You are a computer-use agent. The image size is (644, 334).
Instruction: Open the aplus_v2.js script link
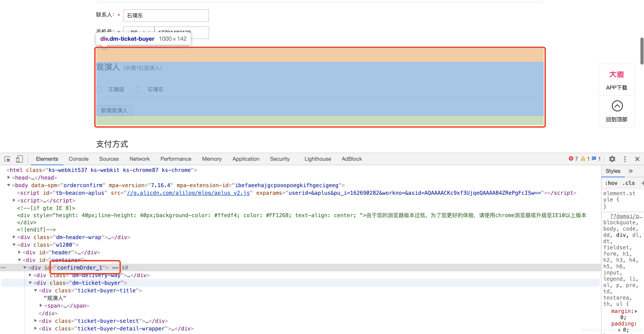(x=188, y=193)
